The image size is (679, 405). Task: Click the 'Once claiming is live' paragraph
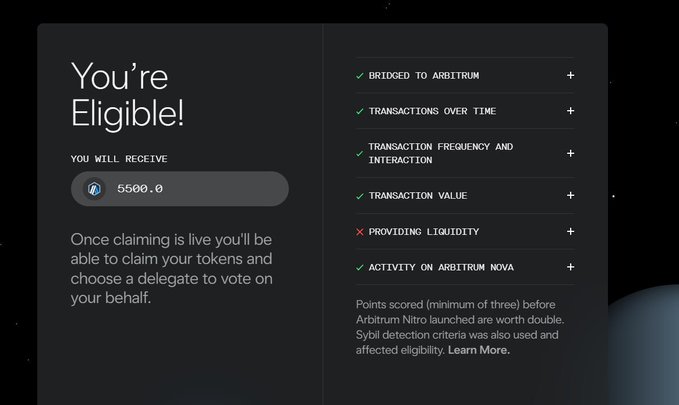click(x=171, y=269)
